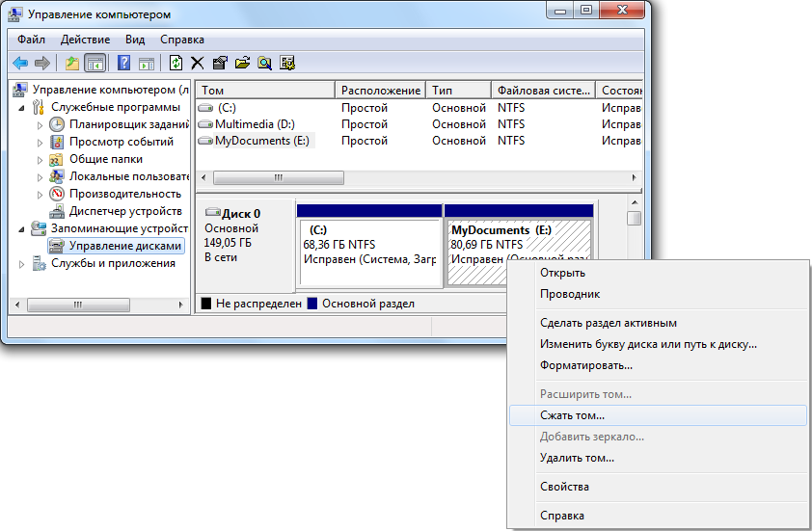
Task: Choose Форматировать... from context menu
Action: [658, 365]
